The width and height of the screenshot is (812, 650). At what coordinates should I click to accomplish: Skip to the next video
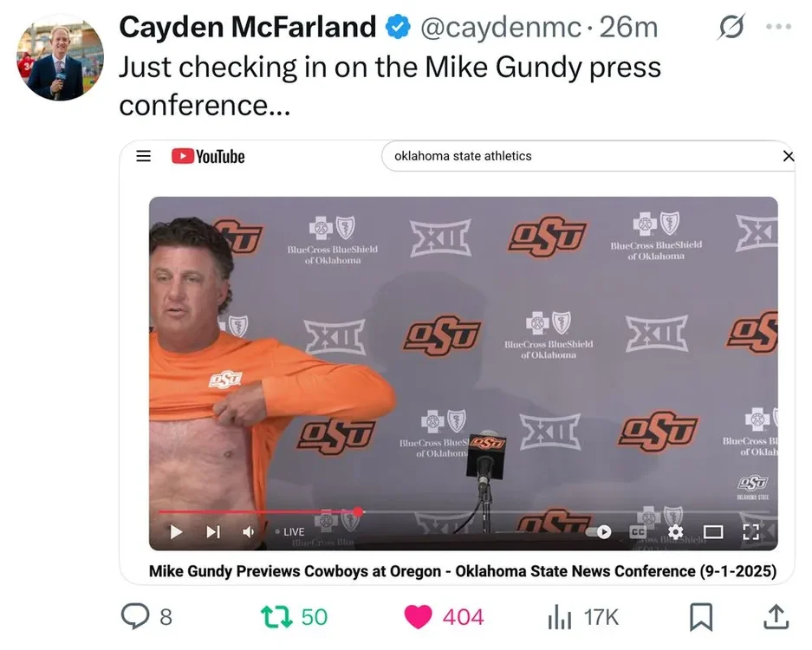point(213,532)
